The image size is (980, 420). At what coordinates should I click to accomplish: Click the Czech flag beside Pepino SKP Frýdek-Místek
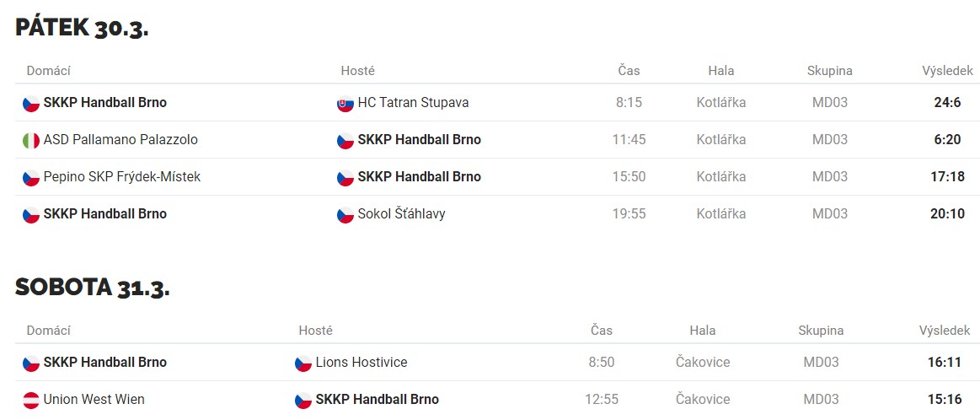coord(30,178)
